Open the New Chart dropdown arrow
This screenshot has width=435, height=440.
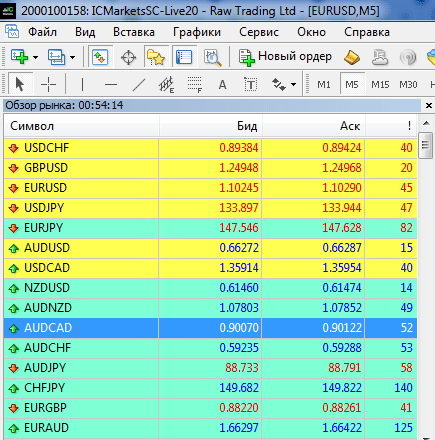(35, 57)
